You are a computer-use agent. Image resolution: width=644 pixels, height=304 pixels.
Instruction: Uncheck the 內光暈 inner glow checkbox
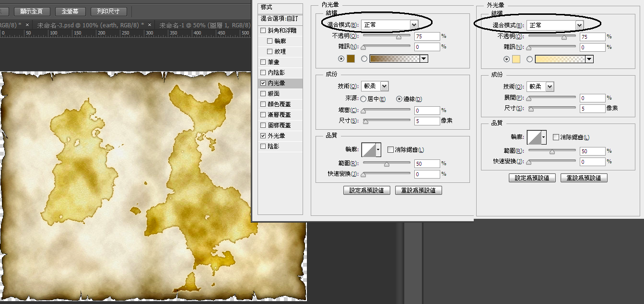(x=263, y=83)
